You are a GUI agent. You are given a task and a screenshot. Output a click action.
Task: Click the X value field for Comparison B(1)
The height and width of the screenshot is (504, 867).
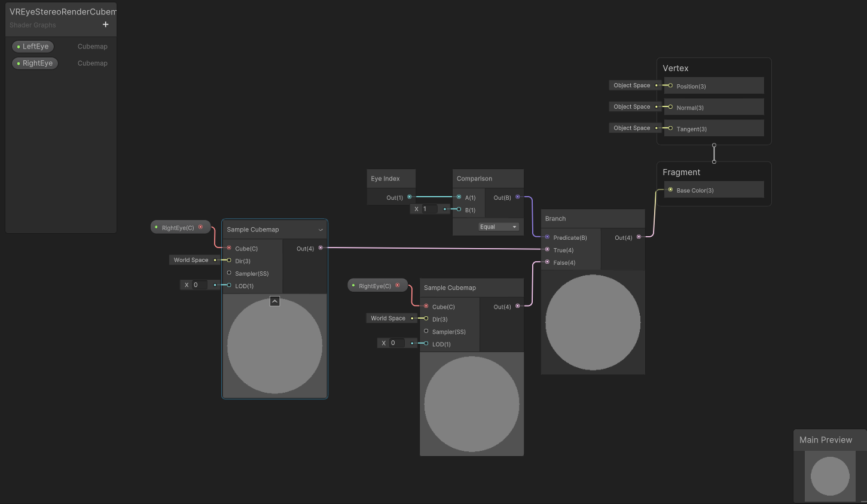point(430,209)
